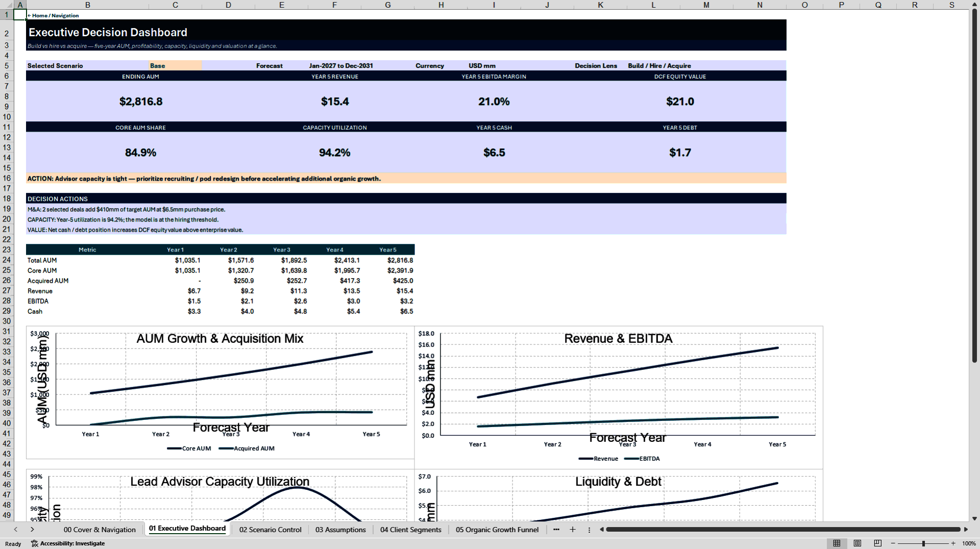Click the M&A selected deals row
This screenshot has width=980, height=549.
click(x=406, y=209)
